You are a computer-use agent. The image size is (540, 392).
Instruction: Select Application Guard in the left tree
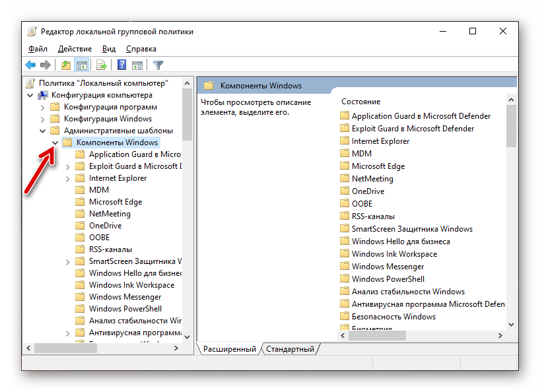pos(135,154)
